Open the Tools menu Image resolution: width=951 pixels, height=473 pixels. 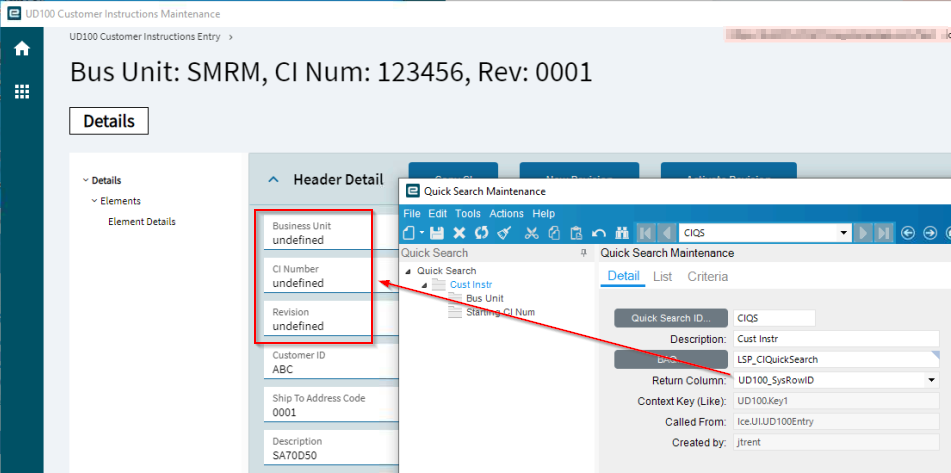tap(468, 213)
